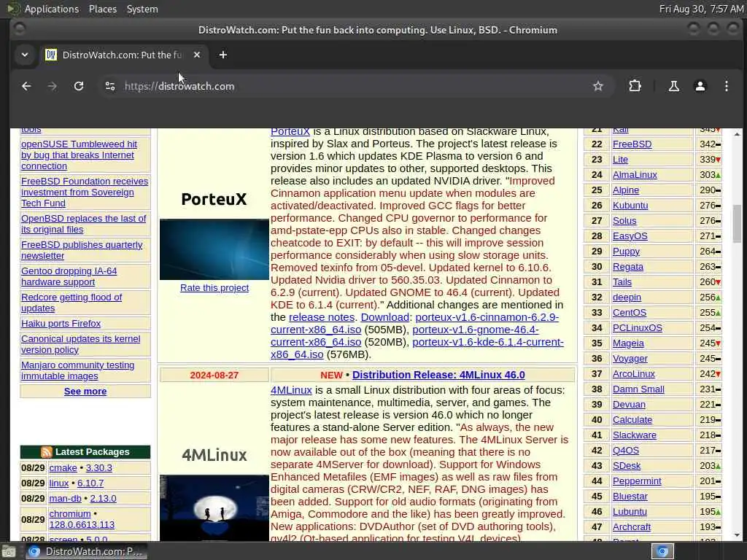Open 'Rate this project' link
Viewport: 747px width, 560px height.
pos(214,287)
